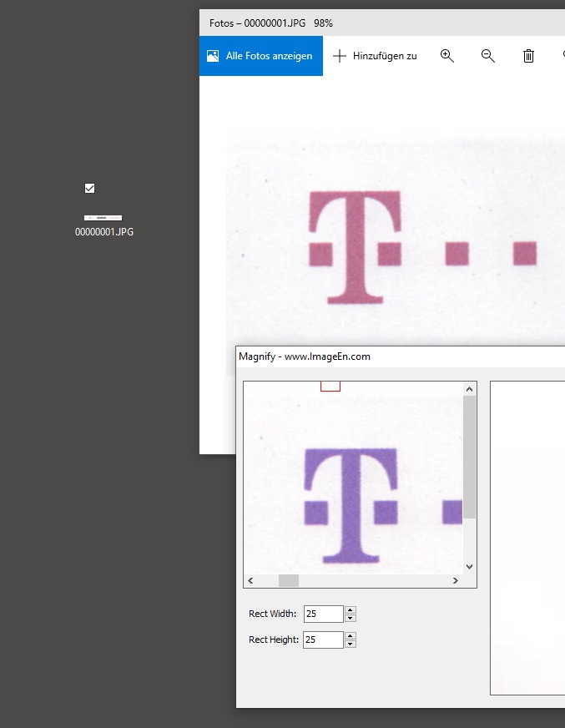565x728 pixels.
Task: Zoom in with the magnifier plus icon
Action: pyautogui.click(x=447, y=56)
